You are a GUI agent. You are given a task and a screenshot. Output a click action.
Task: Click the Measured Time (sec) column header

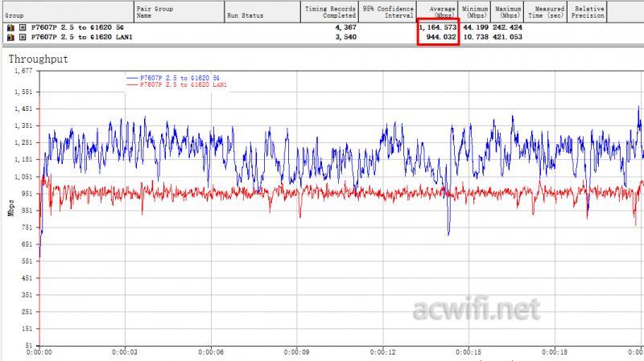(x=546, y=12)
